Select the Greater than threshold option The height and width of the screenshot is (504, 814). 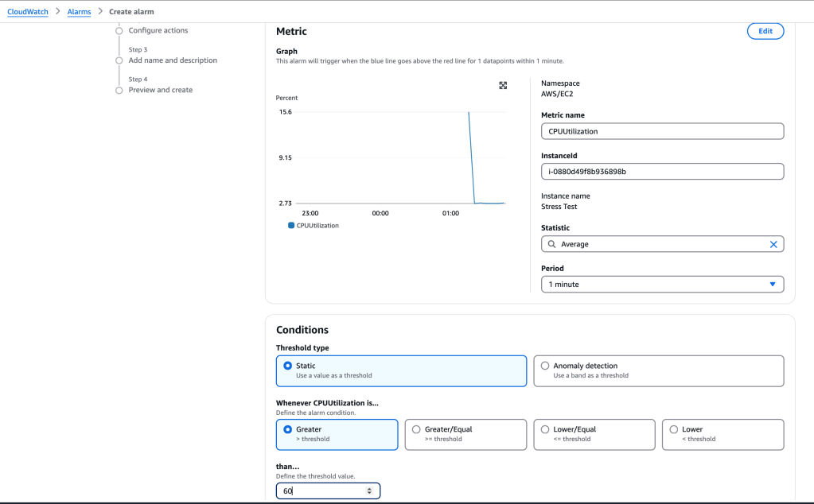pos(288,429)
